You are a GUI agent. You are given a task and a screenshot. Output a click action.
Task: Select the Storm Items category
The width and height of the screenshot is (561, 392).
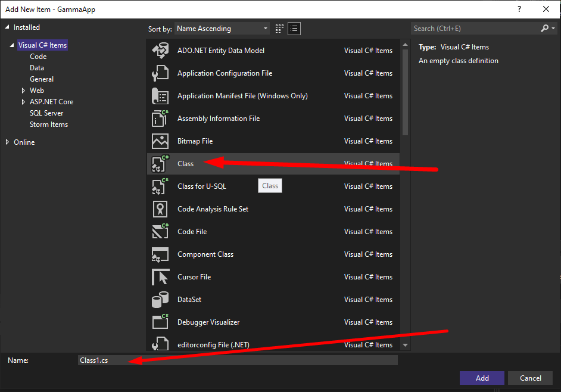click(x=49, y=125)
